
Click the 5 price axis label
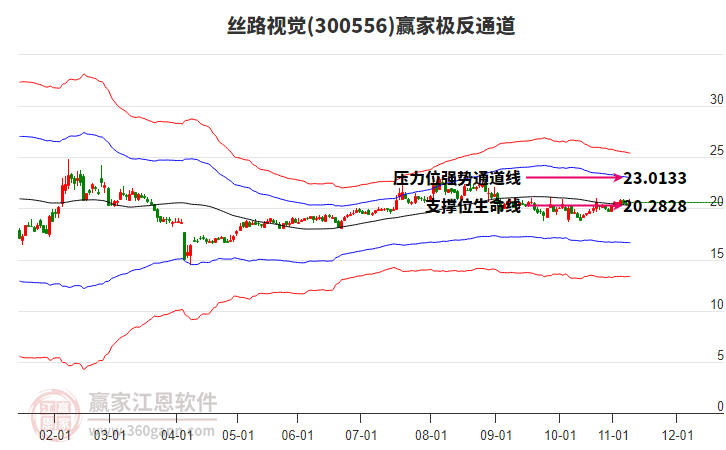[720, 355]
